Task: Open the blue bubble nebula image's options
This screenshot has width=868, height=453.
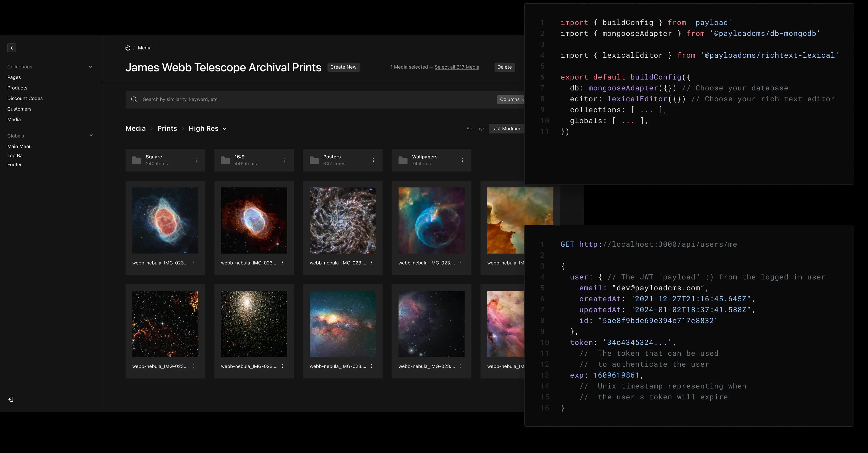Action: point(460,263)
